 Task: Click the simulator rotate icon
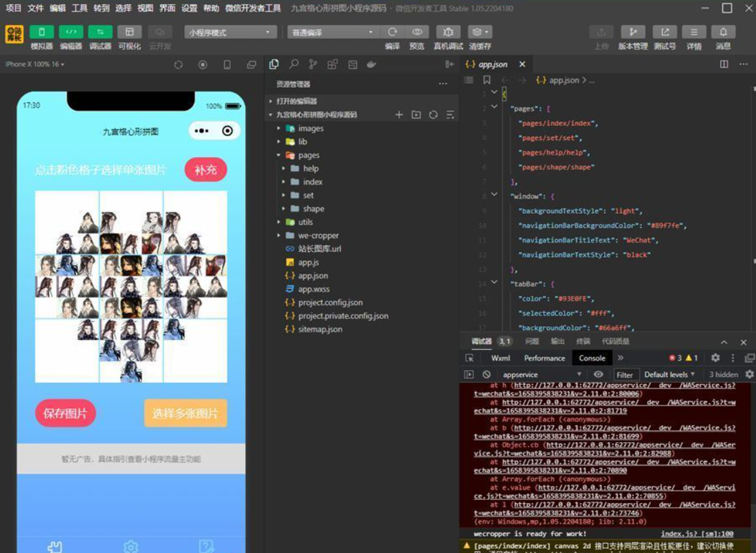coord(178,64)
